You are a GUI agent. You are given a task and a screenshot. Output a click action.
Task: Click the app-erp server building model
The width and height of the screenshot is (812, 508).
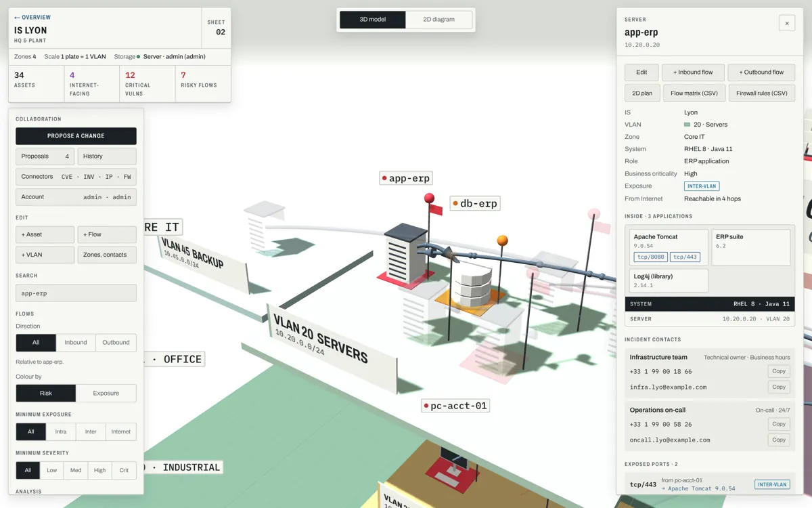pos(405,253)
